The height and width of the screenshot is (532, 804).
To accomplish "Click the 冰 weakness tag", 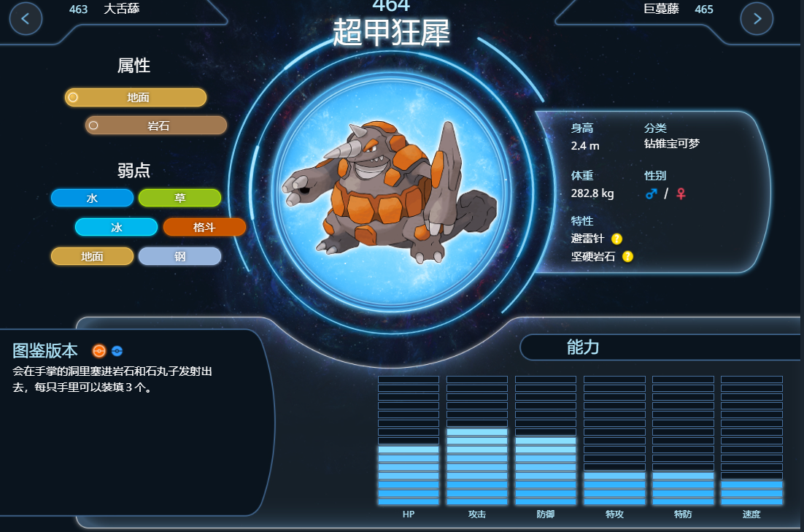I will 117,227.
